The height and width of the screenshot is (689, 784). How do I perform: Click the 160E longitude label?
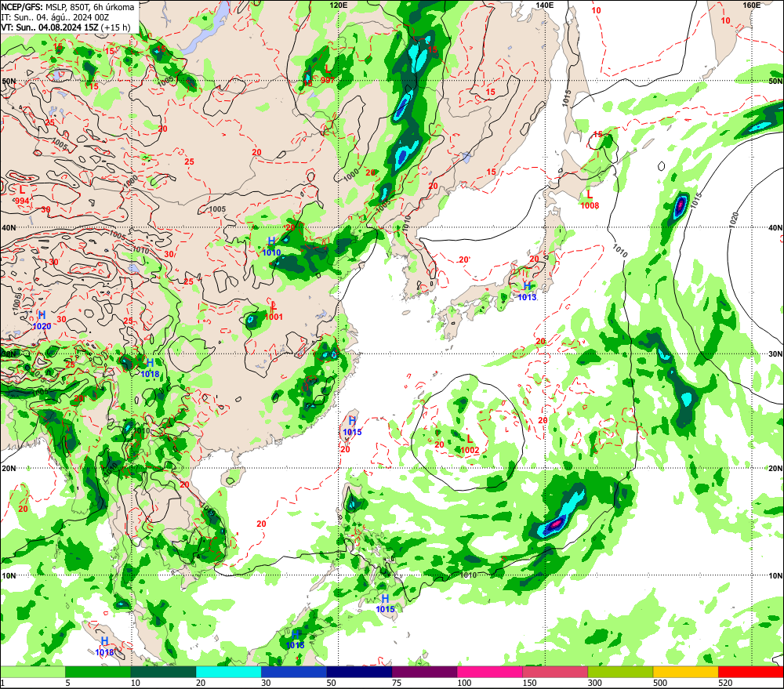point(752,5)
